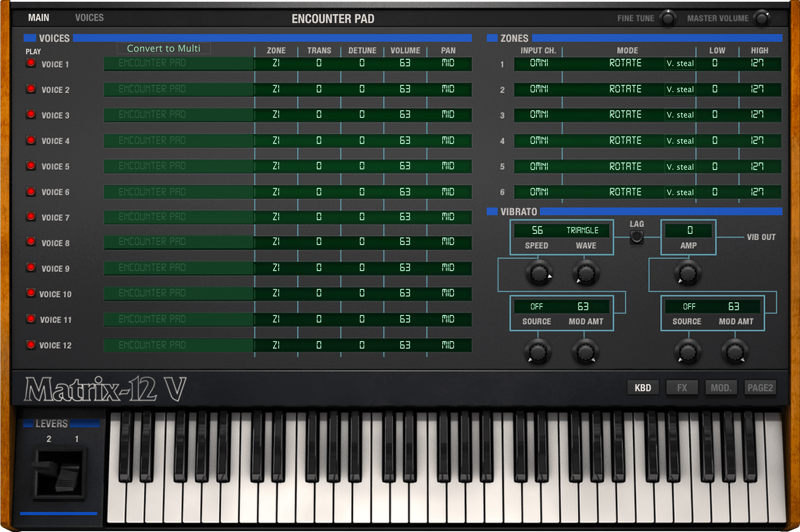The width and height of the screenshot is (800, 532).
Task: Click the vibrato Speed knob
Action: 539,273
